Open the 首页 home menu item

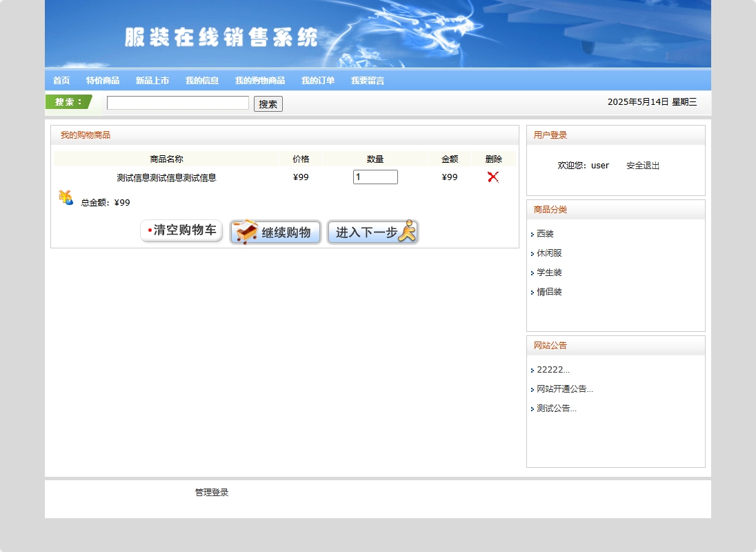pos(61,81)
